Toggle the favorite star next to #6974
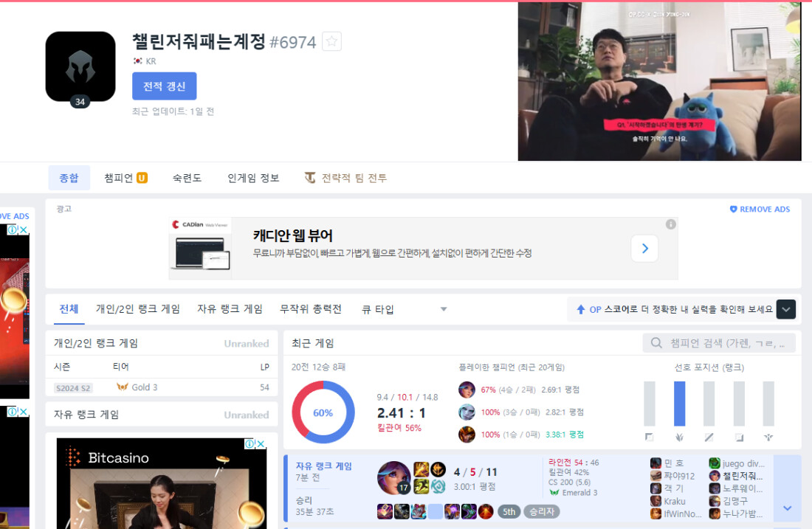The height and width of the screenshot is (529, 812). pos(332,42)
